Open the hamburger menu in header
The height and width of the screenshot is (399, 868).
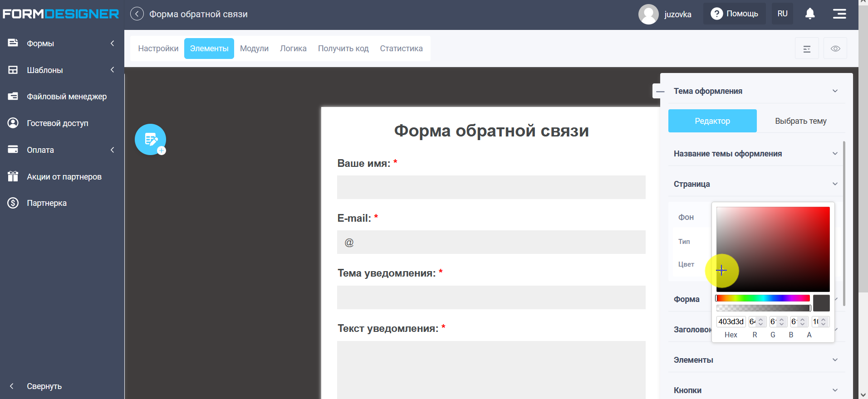pyautogui.click(x=839, y=14)
